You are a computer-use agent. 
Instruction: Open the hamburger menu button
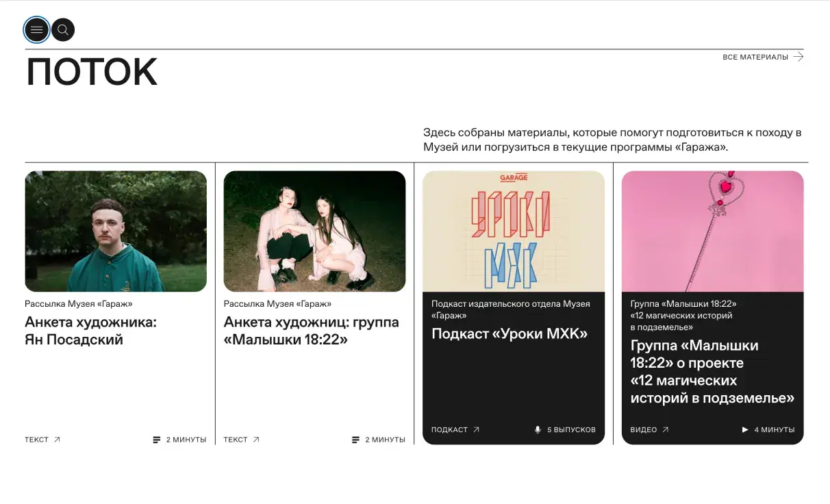tap(36, 30)
